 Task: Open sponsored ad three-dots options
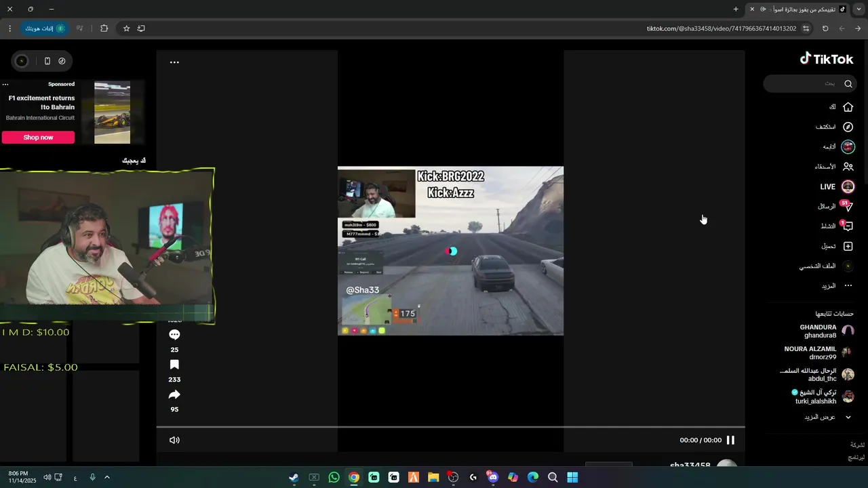click(x=5, y=85)
